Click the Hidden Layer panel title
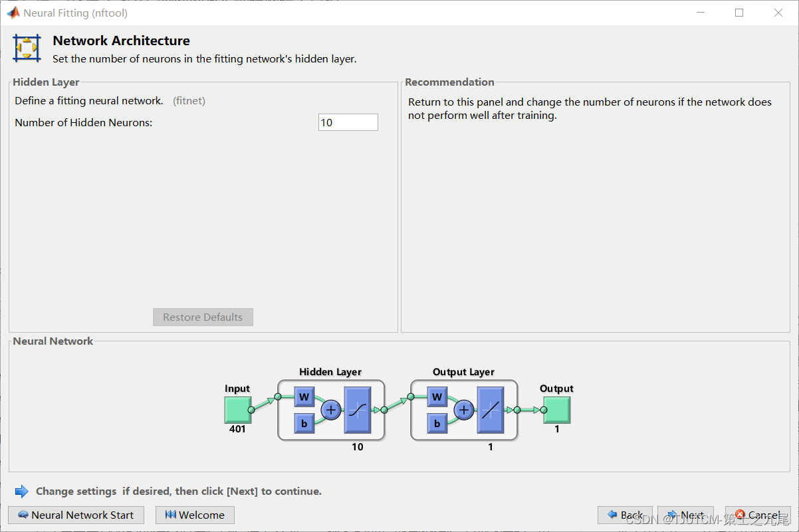 (x=46, y=82)
